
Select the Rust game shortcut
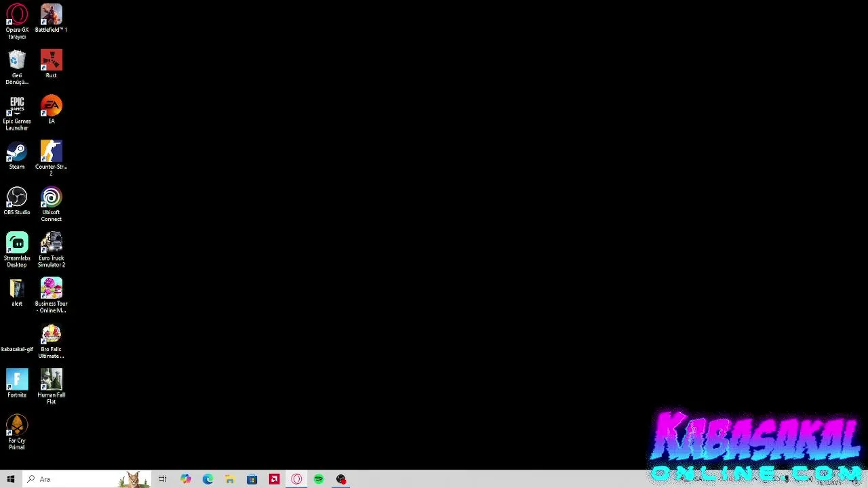click(51, 64)
